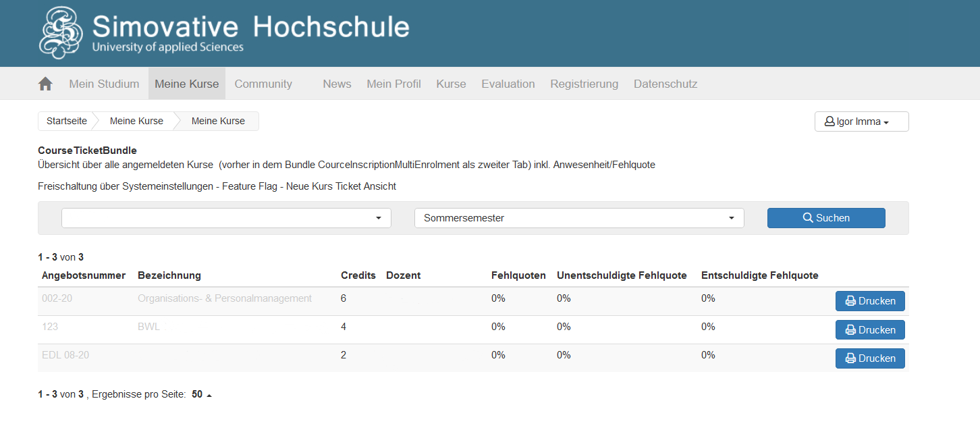Open Igor Imma user dropdown
Viewport: 980px width, 430px height.
click(862, 122)
